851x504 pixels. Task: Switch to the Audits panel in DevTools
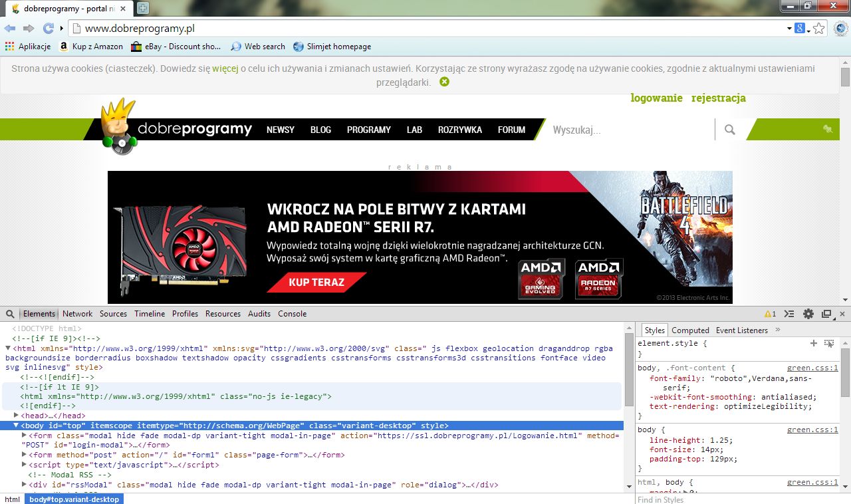click(259, 314)
